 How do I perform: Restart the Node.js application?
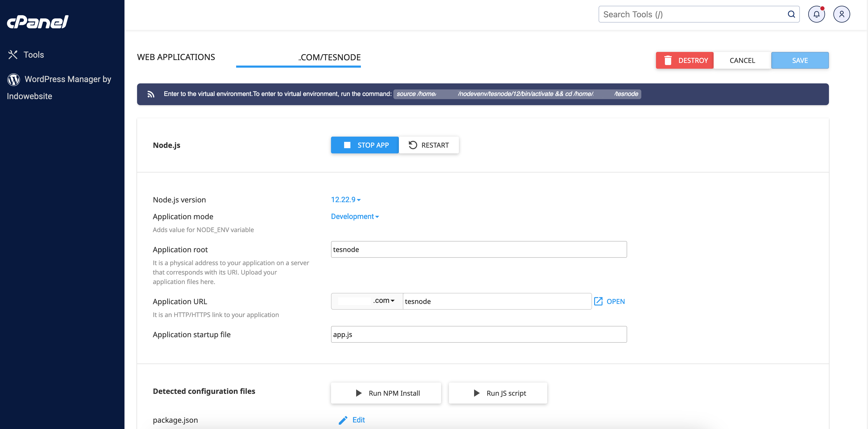point(428,145)
